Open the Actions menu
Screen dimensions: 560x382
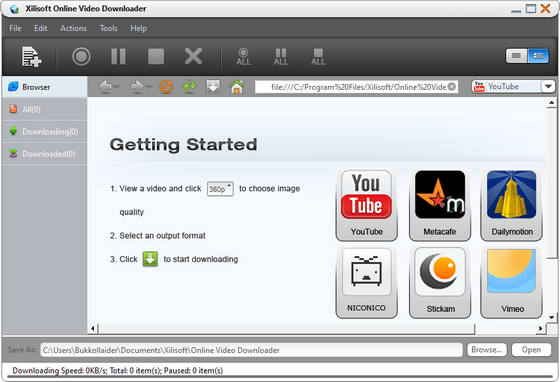[x=73, y=28]
